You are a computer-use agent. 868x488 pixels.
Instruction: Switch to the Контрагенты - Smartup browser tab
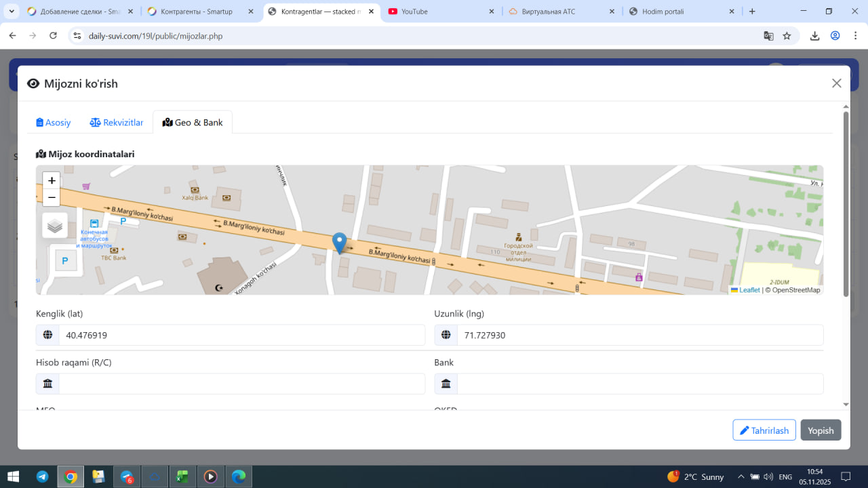[200, 12]
